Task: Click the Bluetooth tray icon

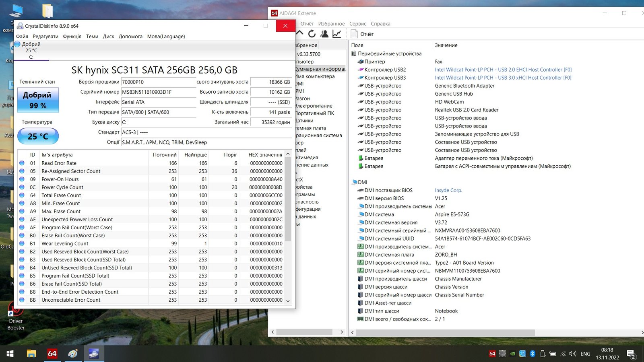Action: 533,354
